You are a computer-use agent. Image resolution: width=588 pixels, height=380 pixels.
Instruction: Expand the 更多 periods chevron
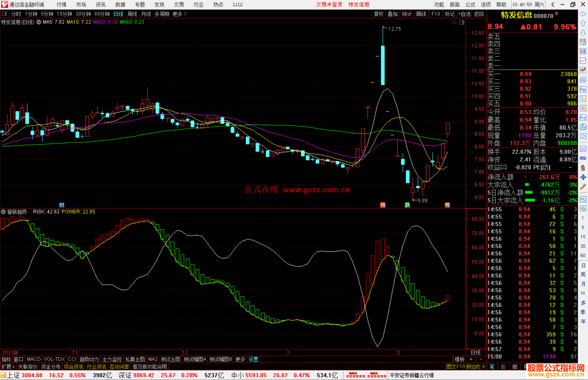coord(185,14)
